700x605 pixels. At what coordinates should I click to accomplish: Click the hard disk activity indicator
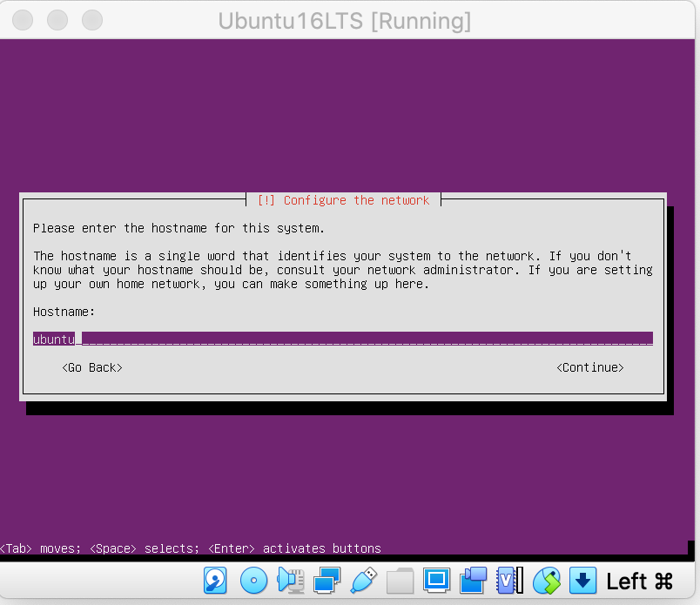(x=215, y=580)
